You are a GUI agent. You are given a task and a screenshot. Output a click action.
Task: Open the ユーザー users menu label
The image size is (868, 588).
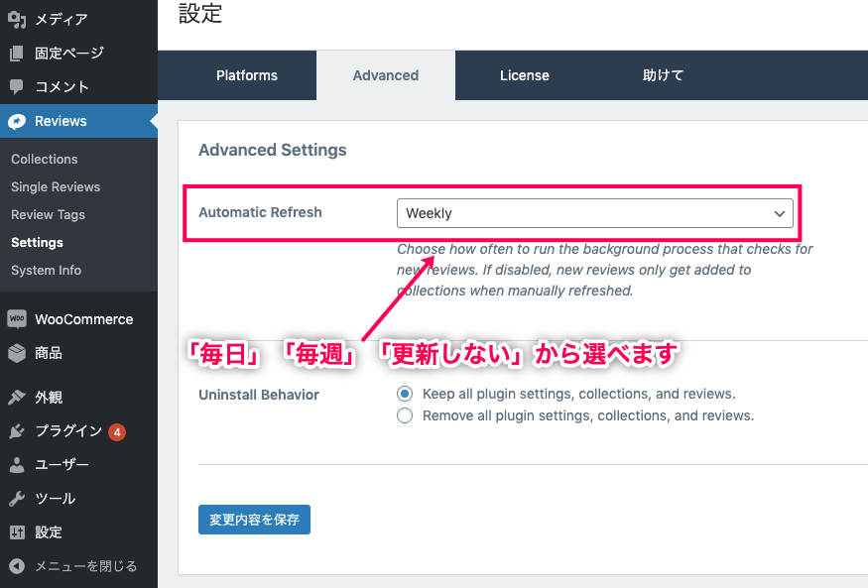tap(62, 465)
